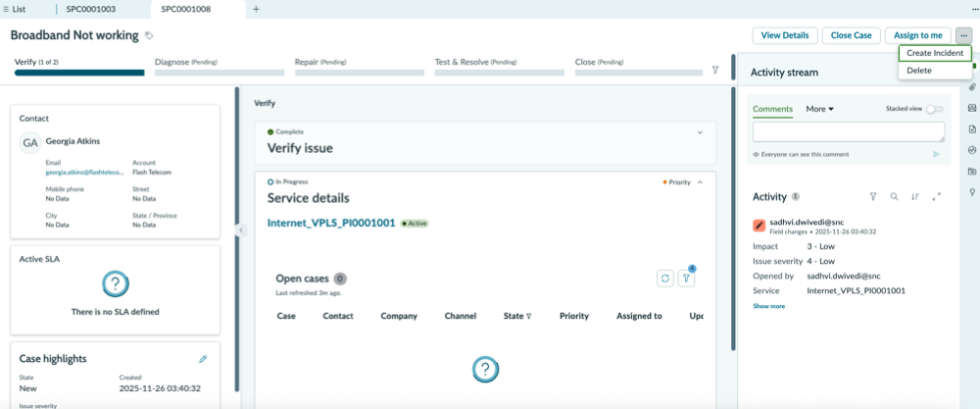This screenshot has width=980, height=409.
Task: Switch to the SPC0001003 tab
Action: click(x=90, y=10)
